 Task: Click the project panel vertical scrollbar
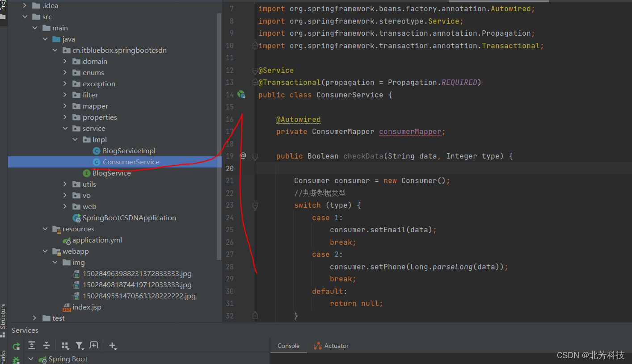point(219,136)
